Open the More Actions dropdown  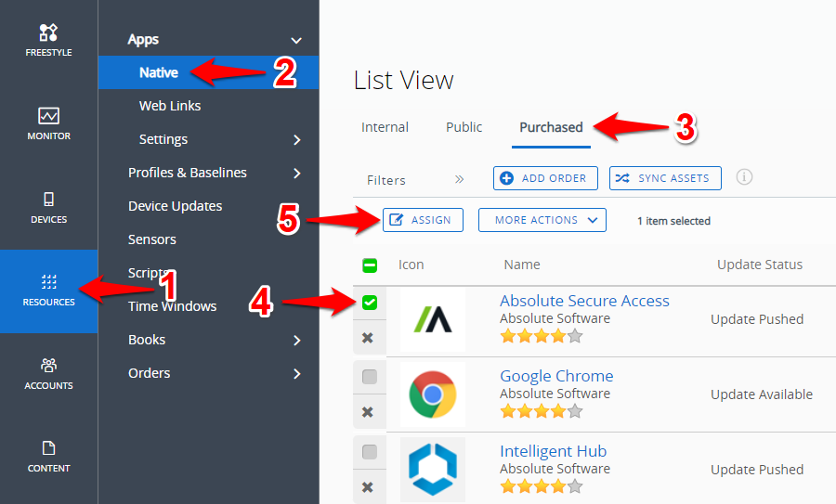pyautogui.click(x=542, y=220)
